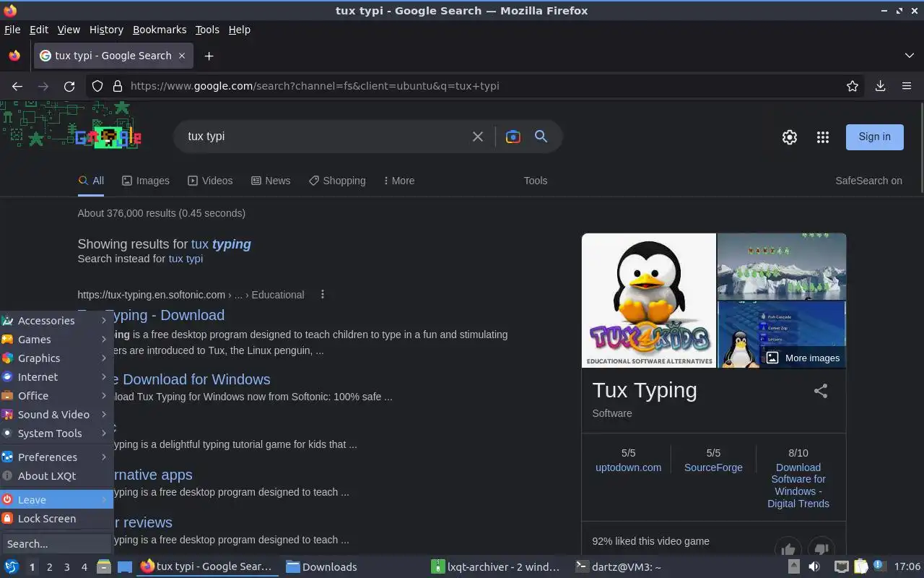Show site security padlock information
The width and height of the screenshot is (924, 578).
pos(118,86)
